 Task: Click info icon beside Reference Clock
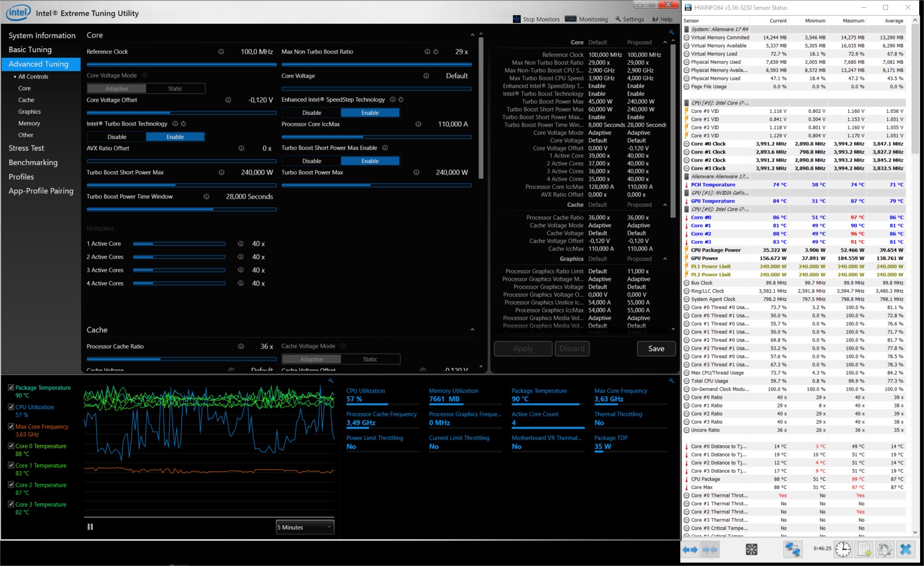[221, 52]
